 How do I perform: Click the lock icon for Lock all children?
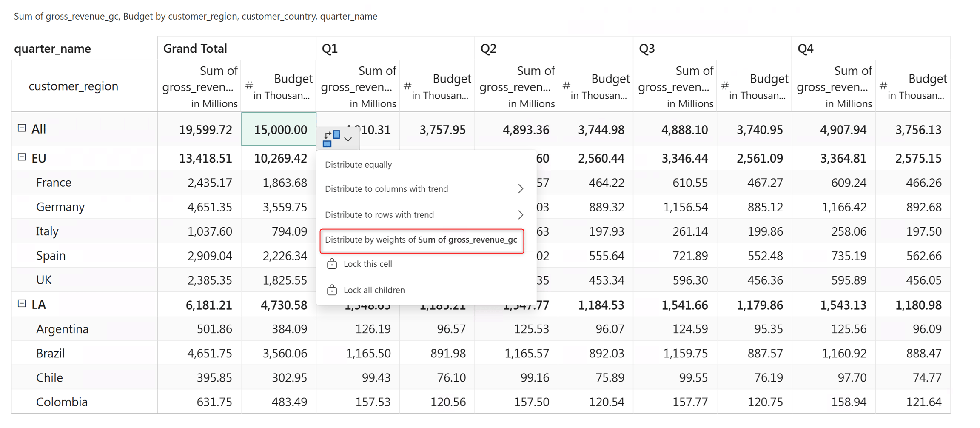332,290
